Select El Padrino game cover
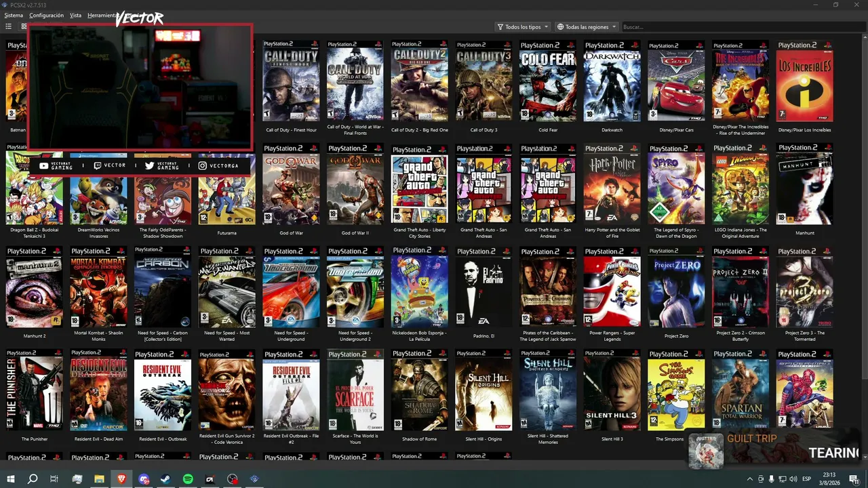 (484, 287)
